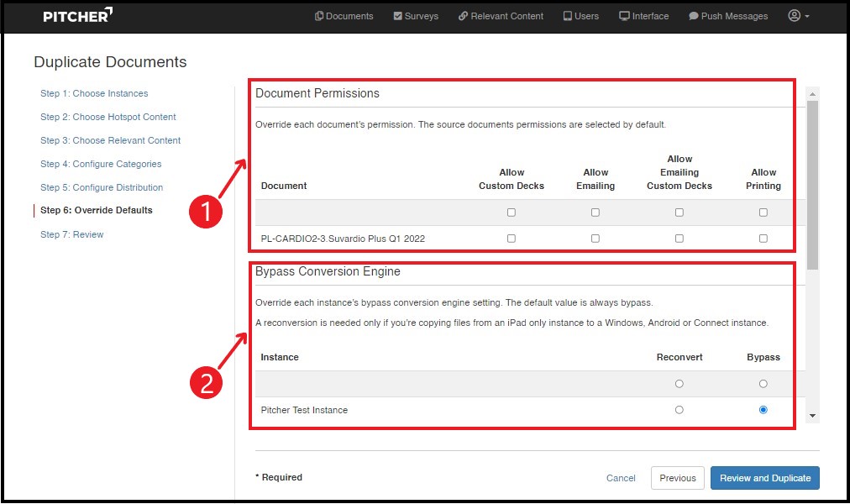The image size is (850, 504).
Task: Select Reconvert for Pitcher Test Instance
Action: tap(679, 410)
